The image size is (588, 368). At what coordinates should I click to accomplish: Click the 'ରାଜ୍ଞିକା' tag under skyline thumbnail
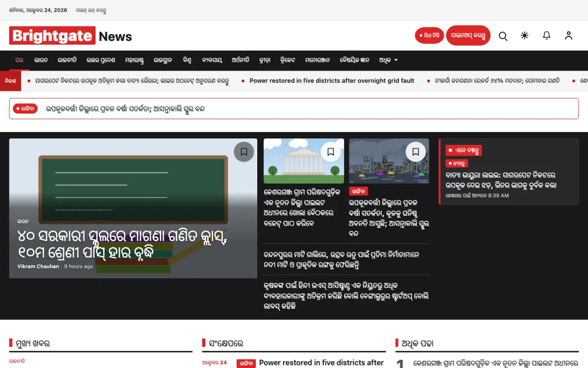(x=358, y=191)
